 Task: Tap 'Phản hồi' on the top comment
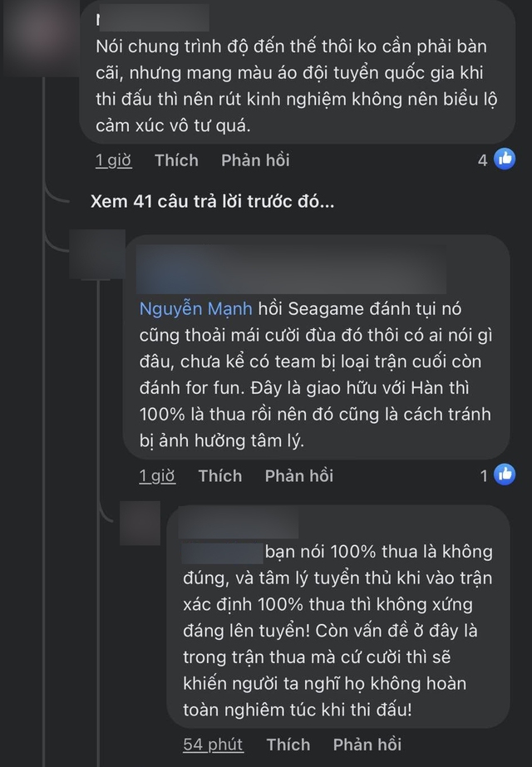[x=255, y=160]
